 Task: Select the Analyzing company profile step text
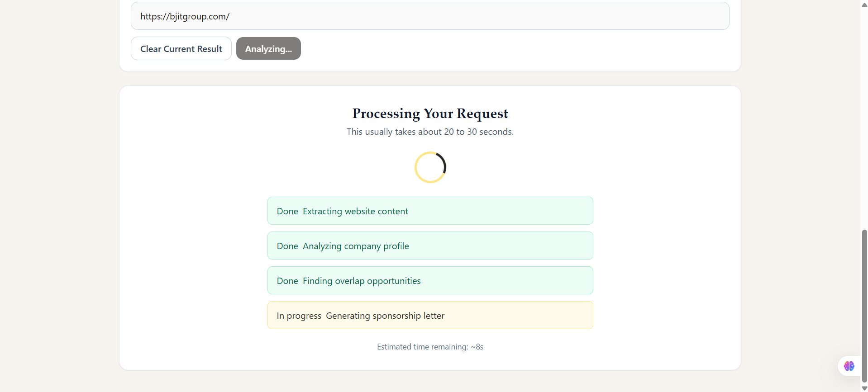click(x=356, y=246)
